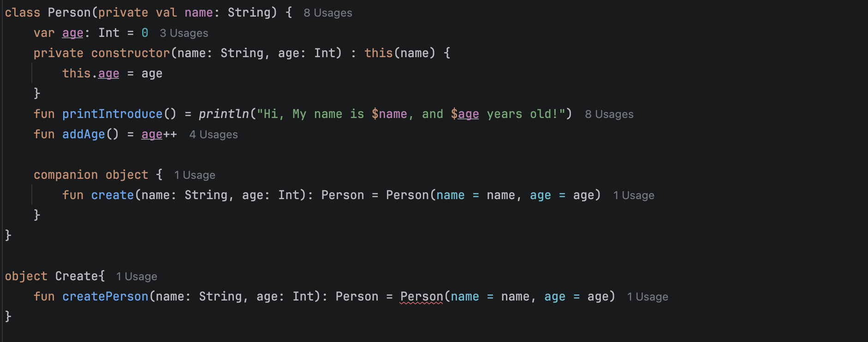Click the red-underlined Person call in createPerson
Screen dimensions: 868x342
point(422,296)
